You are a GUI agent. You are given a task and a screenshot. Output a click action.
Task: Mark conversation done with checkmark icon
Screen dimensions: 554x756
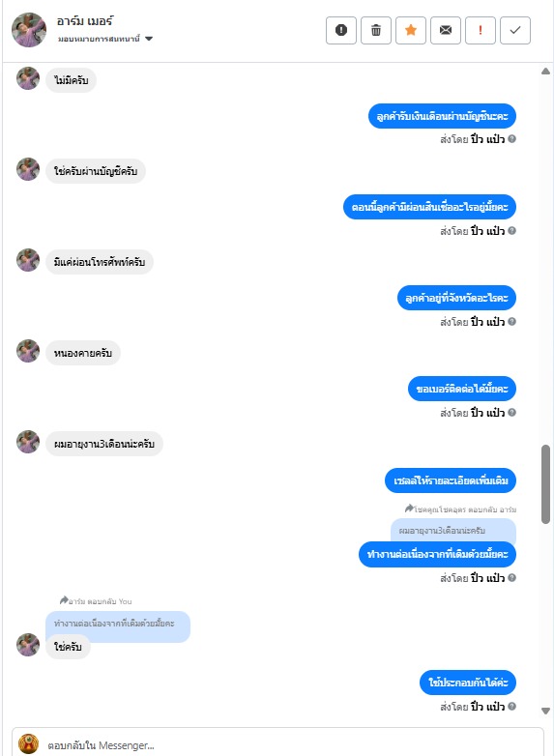pyautogui.click(x=515, y=30)
